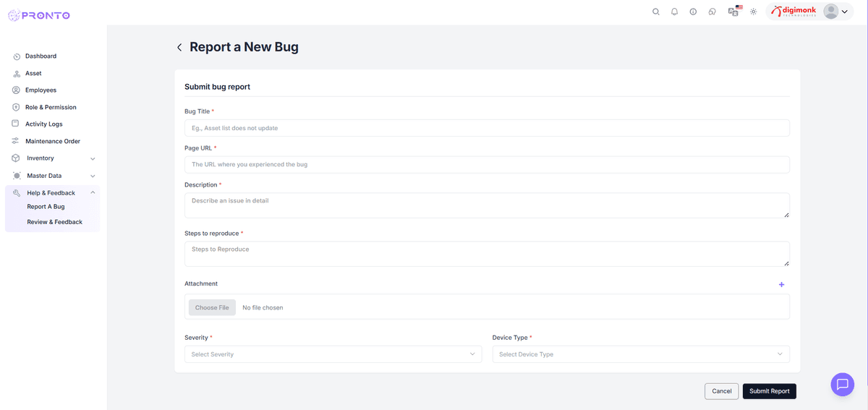868x410 pixels.
Task: Add another attachment with plus icon
Action: pos(781,285)
